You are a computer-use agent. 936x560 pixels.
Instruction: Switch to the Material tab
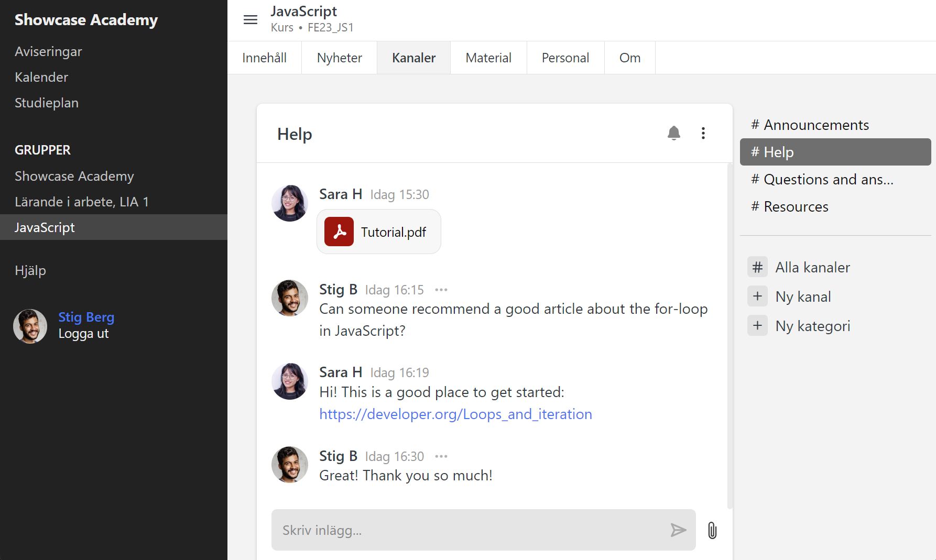coord(488,58)
